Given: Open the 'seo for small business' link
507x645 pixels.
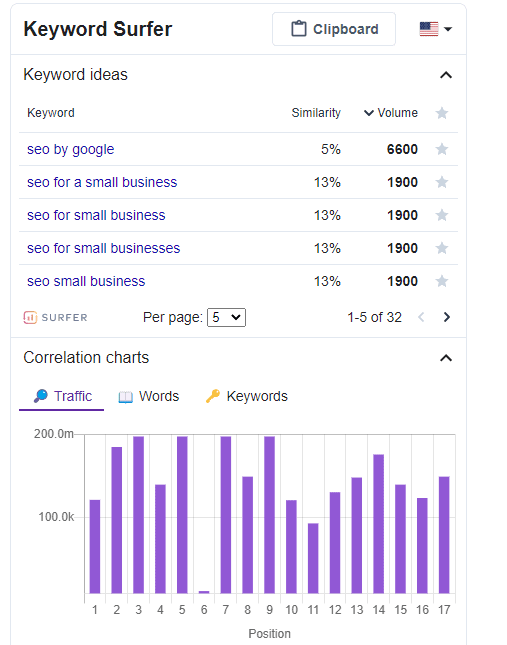Looking at the screenshot, I should 96,215.
